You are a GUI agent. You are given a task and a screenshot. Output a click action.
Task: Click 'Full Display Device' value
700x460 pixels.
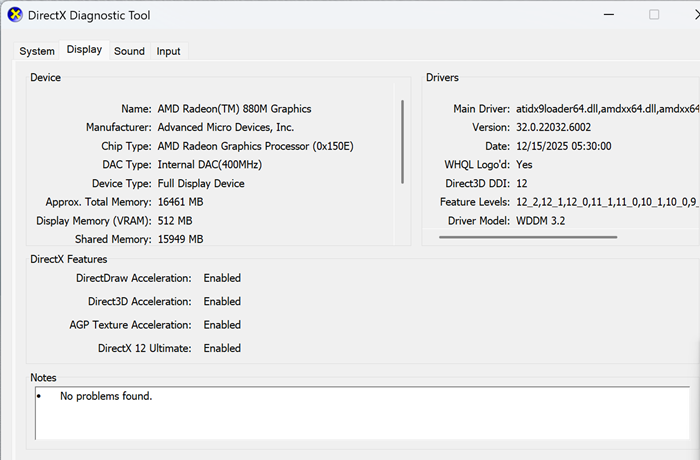point(201,184)
